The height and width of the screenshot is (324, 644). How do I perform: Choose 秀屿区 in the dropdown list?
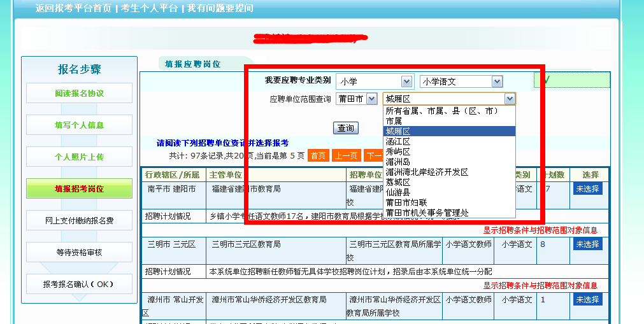[398, 151]
